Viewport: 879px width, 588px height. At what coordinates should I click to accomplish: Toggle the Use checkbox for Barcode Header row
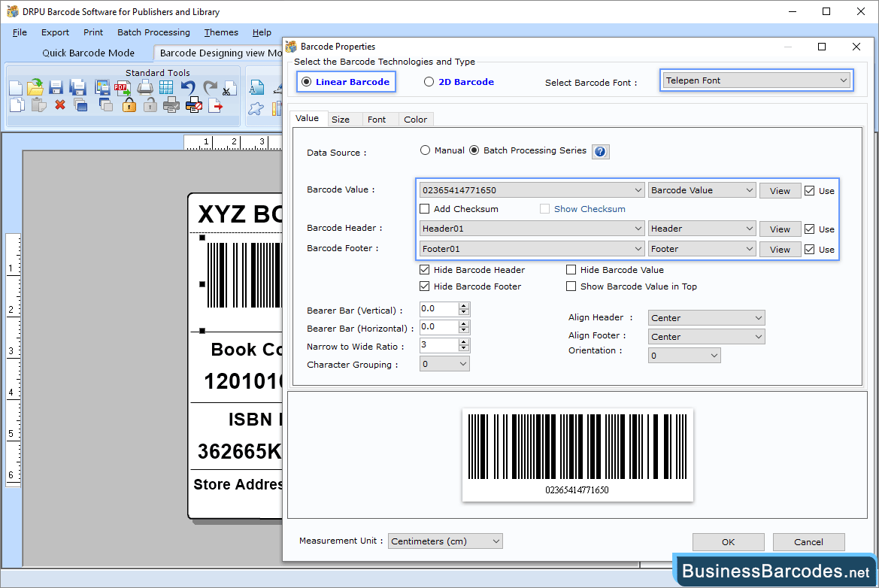tap(810, 229)
